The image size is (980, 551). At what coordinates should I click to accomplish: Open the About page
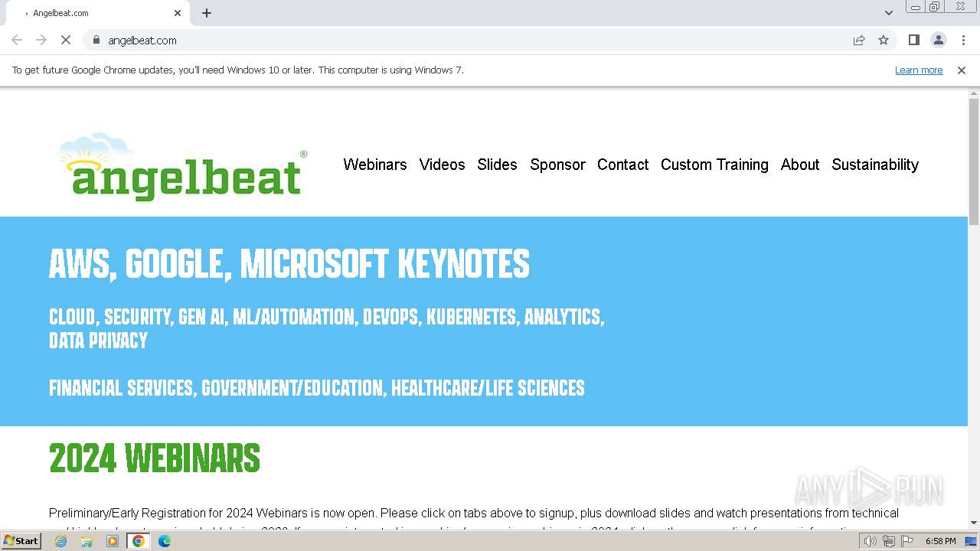(x=800, y=165)
